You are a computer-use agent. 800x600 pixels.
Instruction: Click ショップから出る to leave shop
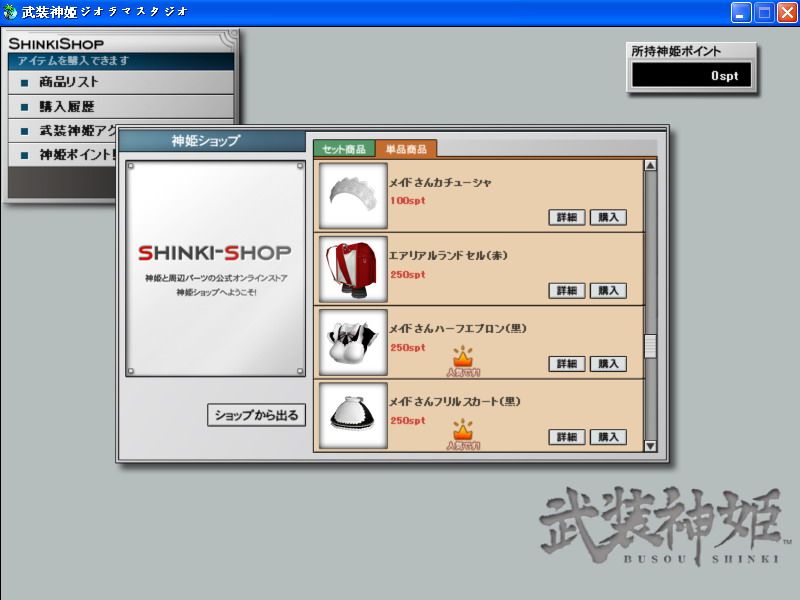click(x=257, y=415)
